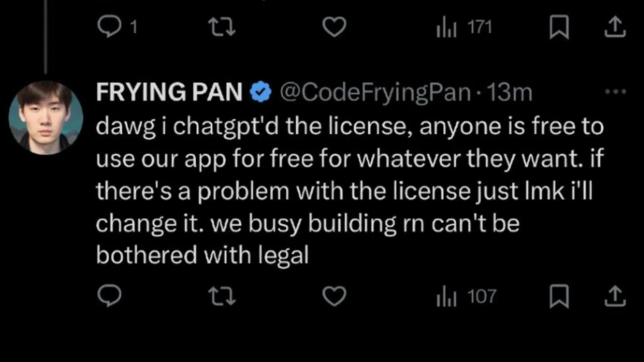Click the reply count "1" on upper tweet

[133, 27]
